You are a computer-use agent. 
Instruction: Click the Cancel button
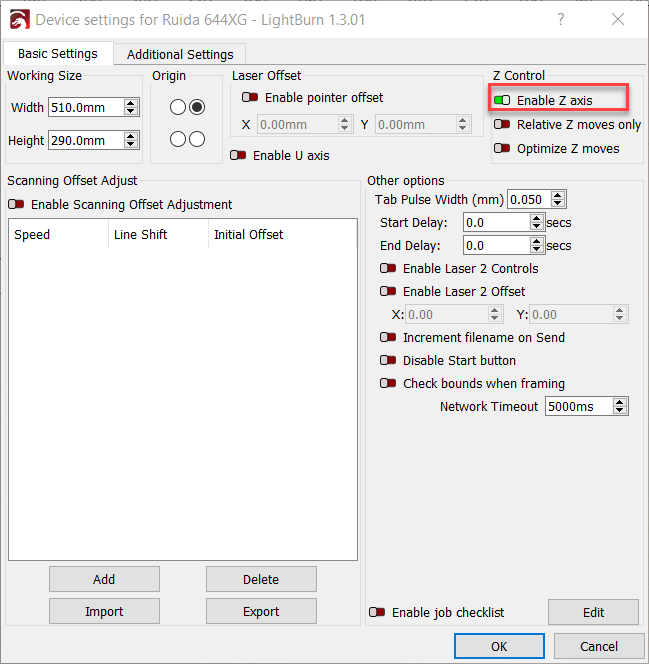pyautogui.click(x=599, y=646)
